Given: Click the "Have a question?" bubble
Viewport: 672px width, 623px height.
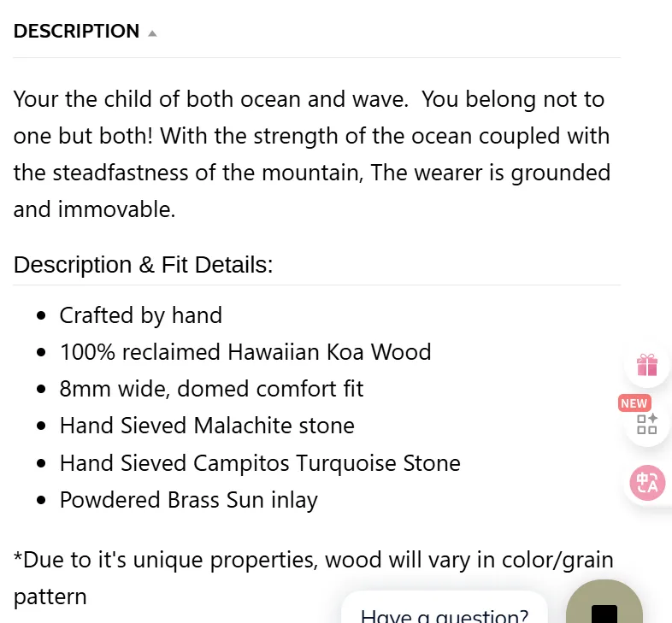Looking at the screenshot, I should 445,608.
